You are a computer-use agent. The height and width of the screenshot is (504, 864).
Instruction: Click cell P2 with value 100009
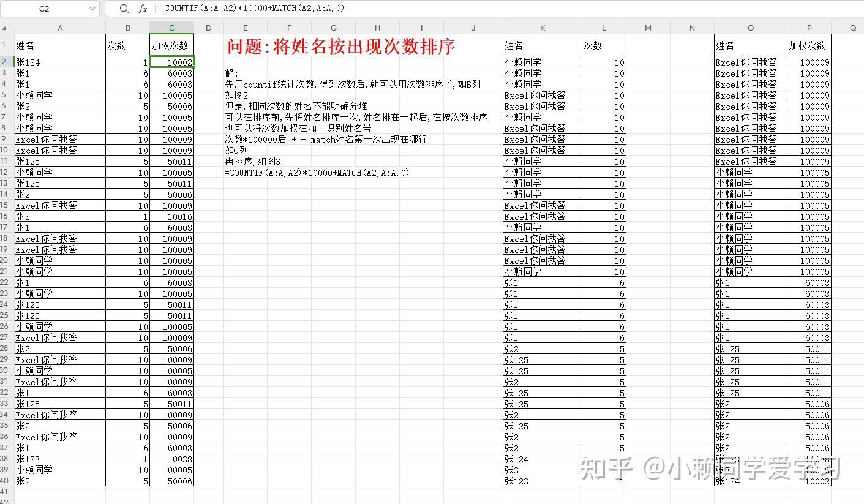pos(809,62)
